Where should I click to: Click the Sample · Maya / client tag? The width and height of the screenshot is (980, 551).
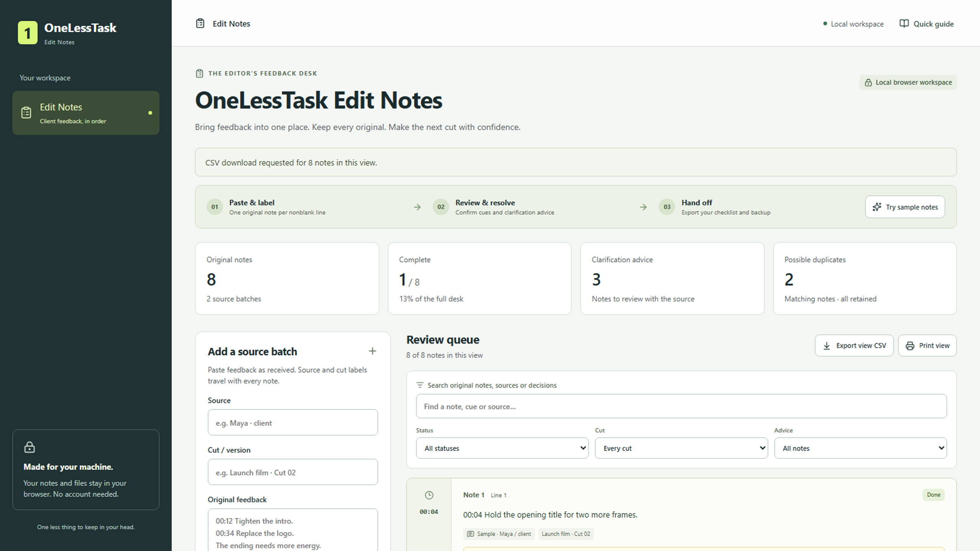(499, 534)
